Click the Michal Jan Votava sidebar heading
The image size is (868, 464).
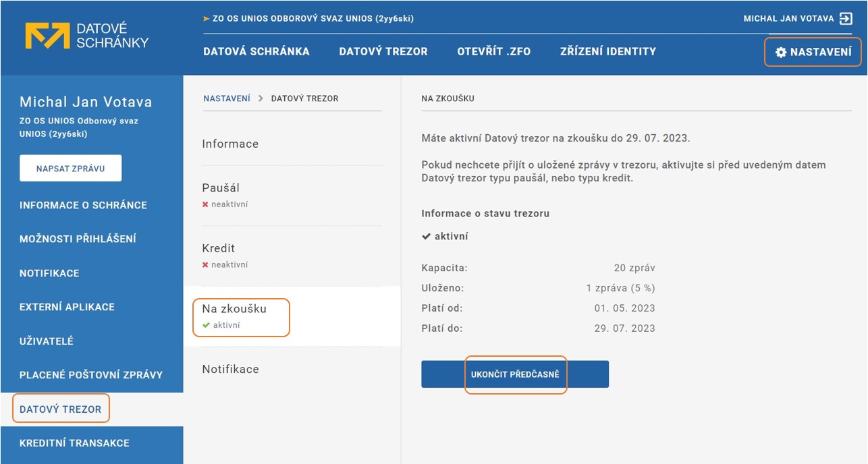pos(86,102)
